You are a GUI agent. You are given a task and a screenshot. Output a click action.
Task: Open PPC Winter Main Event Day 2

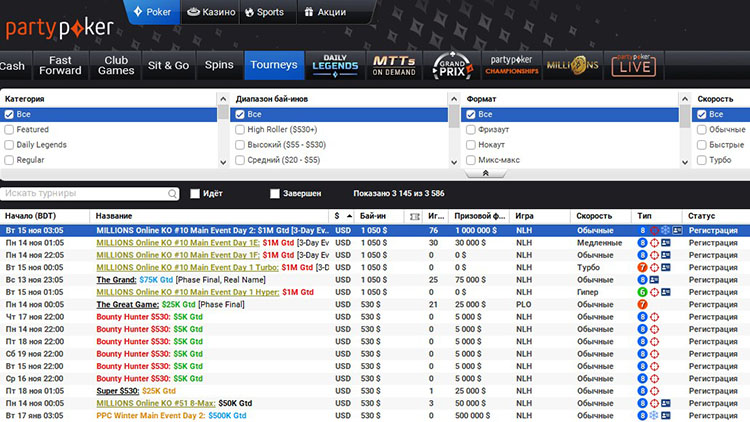[151, 415]
